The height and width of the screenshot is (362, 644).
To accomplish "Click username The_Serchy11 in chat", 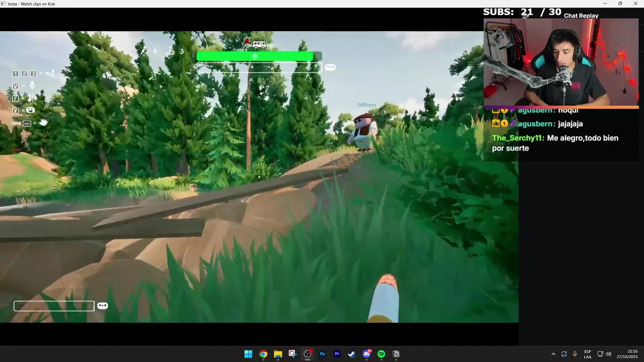I will click(518, 138).
